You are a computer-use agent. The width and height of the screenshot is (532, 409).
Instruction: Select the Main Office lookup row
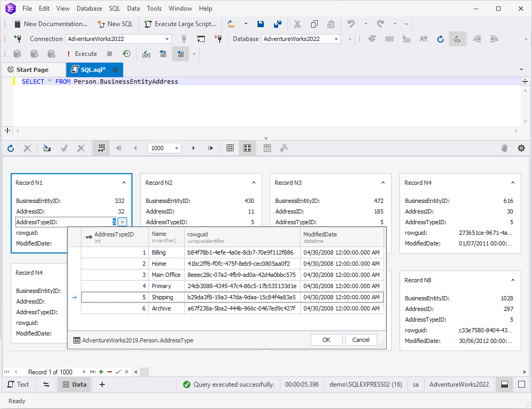tap(232, 275)
